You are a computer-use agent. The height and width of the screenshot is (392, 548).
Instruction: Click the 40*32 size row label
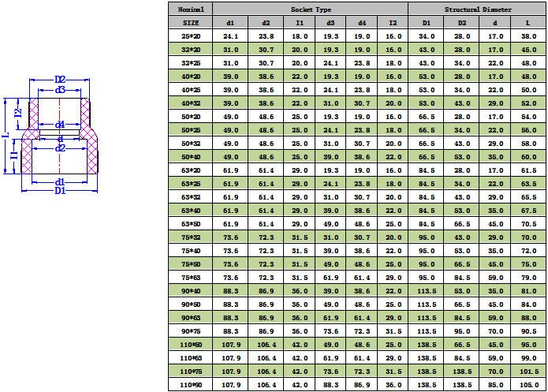(x=191, y=103)
